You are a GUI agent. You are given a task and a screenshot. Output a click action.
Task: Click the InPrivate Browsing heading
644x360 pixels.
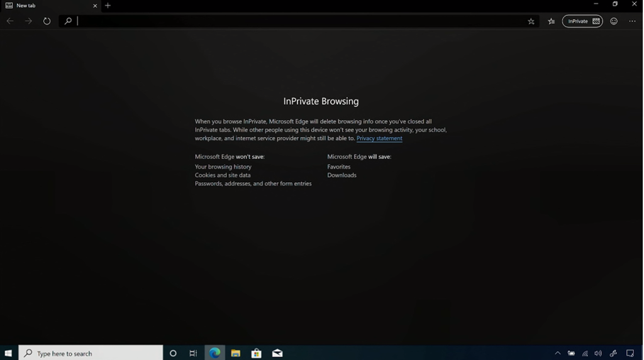point(321,101)
